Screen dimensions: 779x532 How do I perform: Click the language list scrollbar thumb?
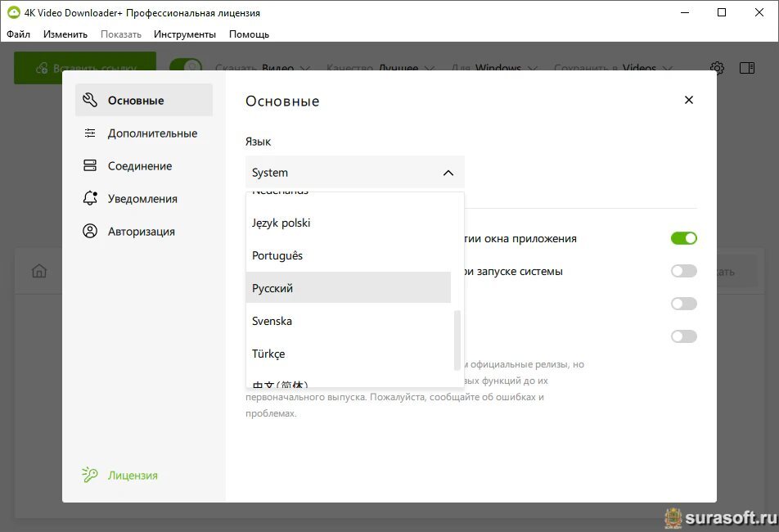coord(457,340)
